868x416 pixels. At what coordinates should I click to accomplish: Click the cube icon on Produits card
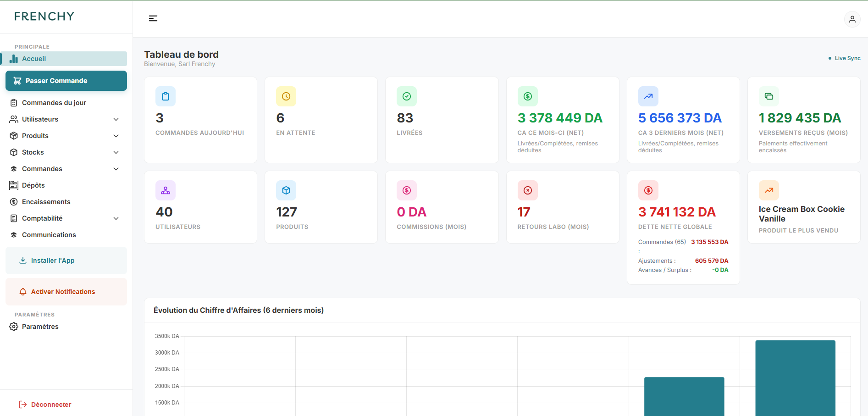[x=286, y=190]
